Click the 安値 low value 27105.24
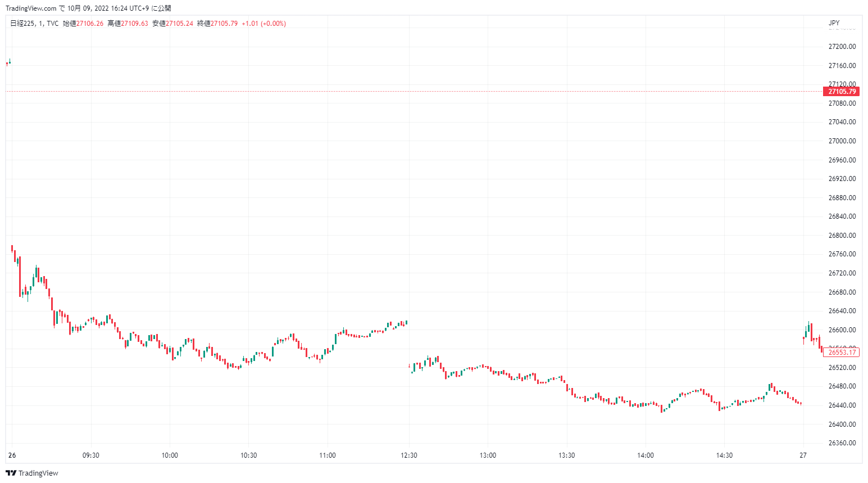 [179, 24]
